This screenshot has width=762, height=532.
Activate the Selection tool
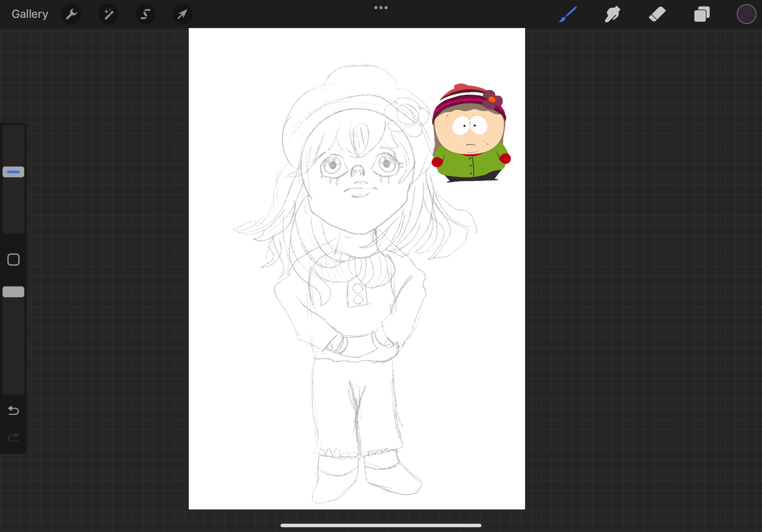146,14
